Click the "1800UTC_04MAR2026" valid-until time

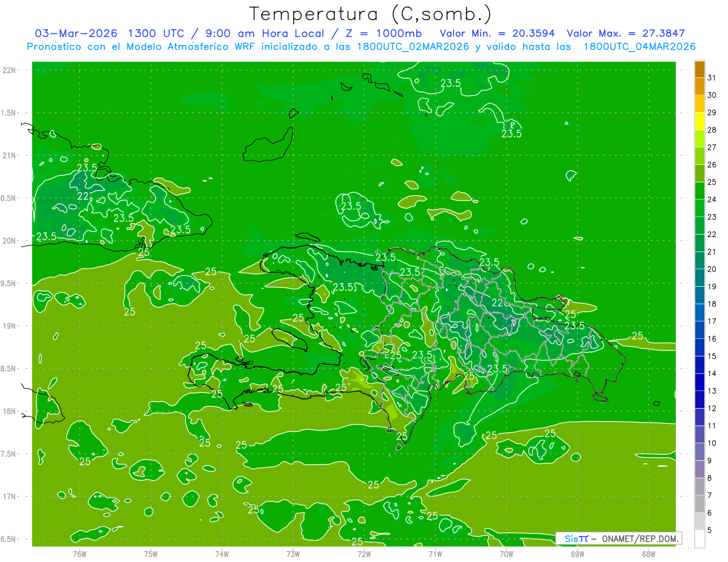tap(639, 47)
